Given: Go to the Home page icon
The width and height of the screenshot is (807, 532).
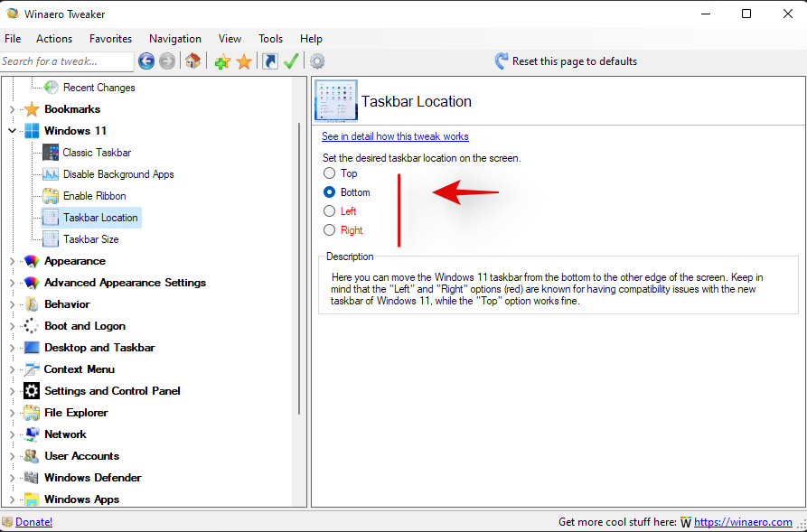Looking at the screenshot, I should pyautogui.click(x=193, y=61).
